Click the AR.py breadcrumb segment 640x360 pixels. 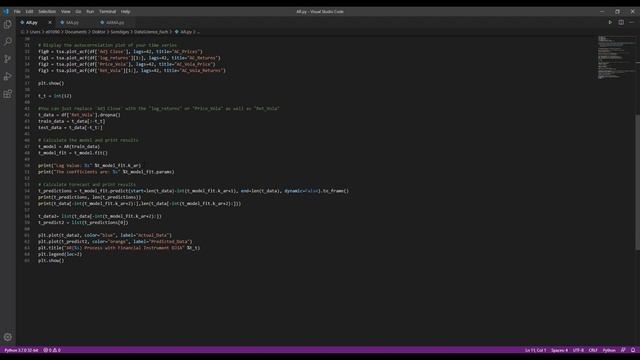(x=186, y=32)
